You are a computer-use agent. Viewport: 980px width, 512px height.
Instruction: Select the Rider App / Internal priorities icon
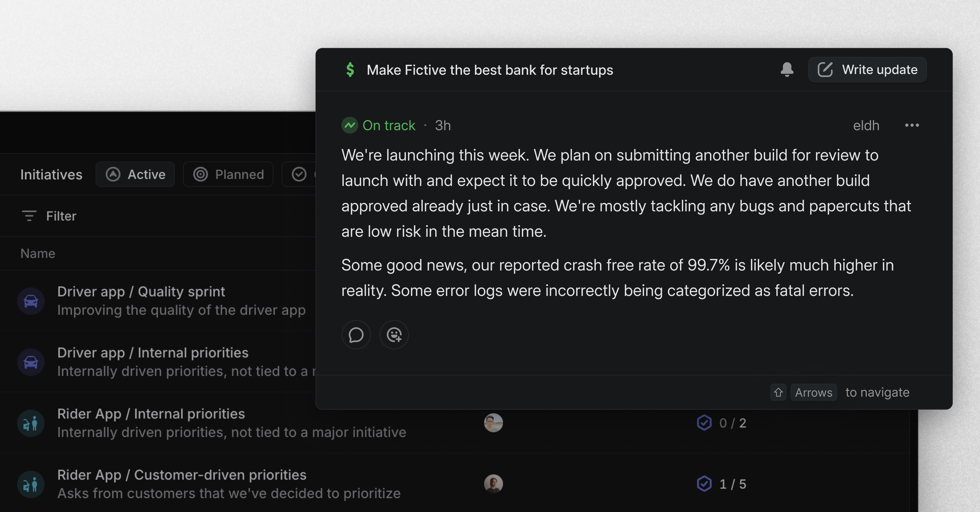click(31, 423)
